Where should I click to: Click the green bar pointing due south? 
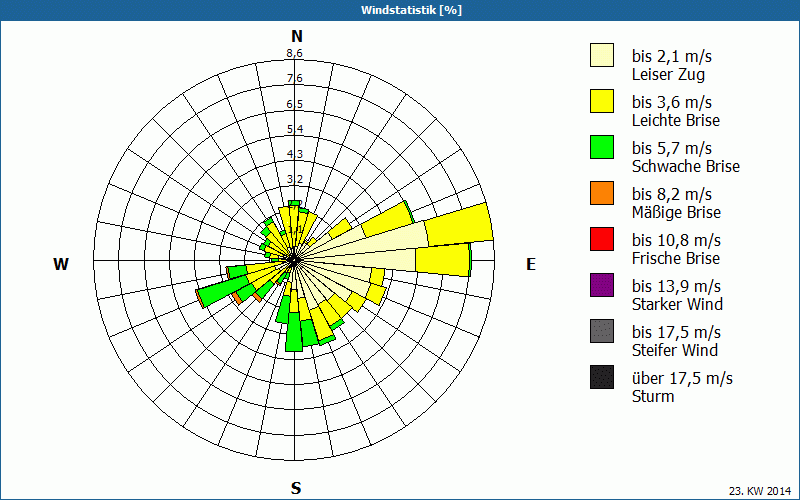pos(294,332)
